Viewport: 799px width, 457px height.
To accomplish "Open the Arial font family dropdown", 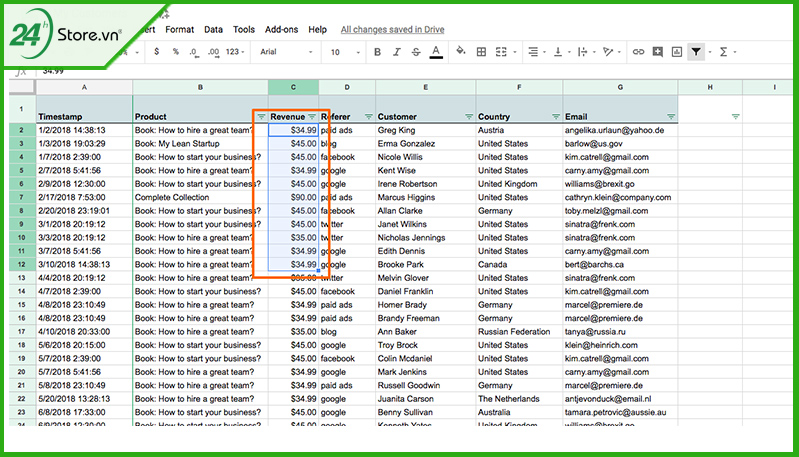I will [286, 51].
